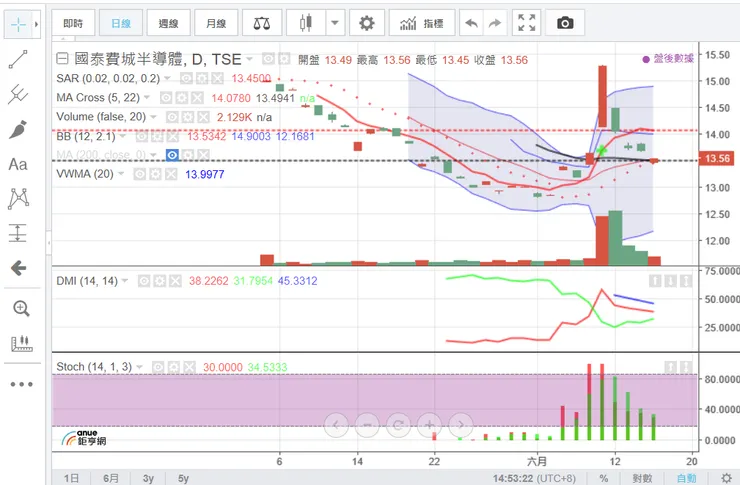Open MA Cross indicator dropdown arrow
The image size is (740, 485).
point(147,98)
